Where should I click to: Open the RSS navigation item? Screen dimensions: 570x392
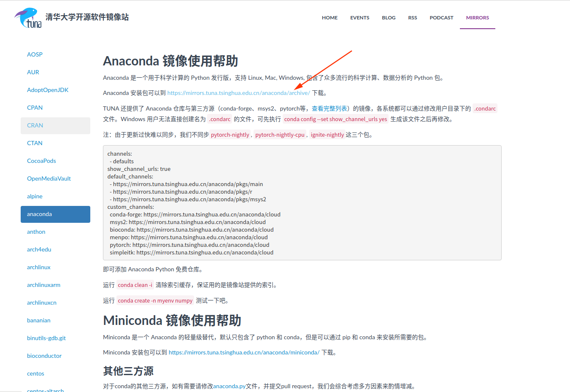tap(413, 18)
